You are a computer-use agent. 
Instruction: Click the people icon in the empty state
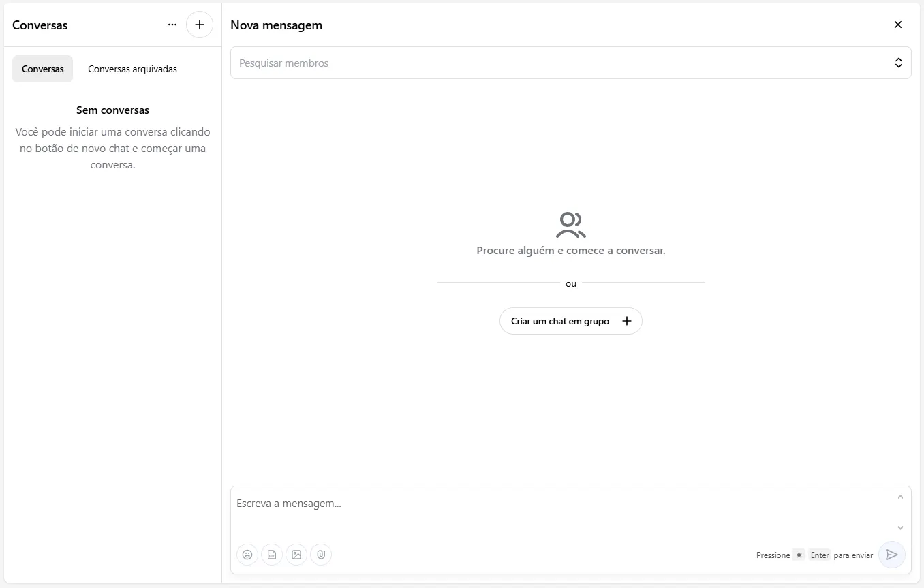[570, 225]
